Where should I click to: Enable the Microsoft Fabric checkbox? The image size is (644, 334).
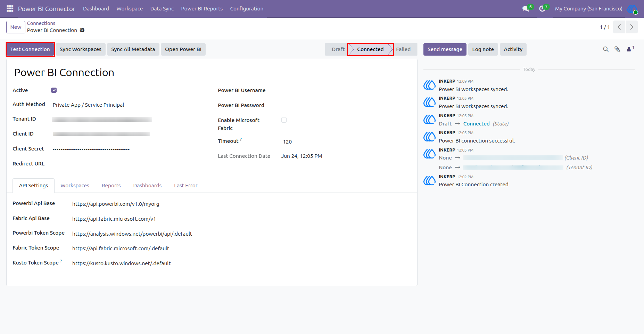[x=284, y=120]
